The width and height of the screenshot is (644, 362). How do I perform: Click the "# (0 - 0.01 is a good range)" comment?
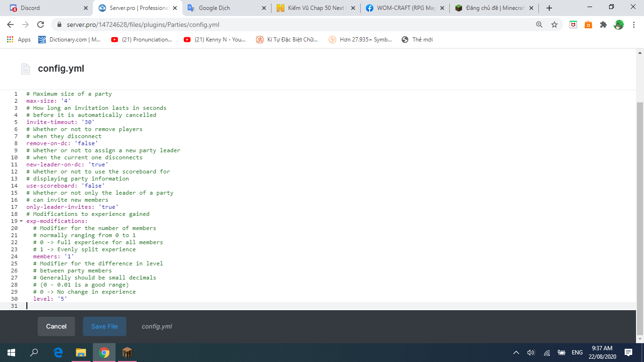point(81,285)
